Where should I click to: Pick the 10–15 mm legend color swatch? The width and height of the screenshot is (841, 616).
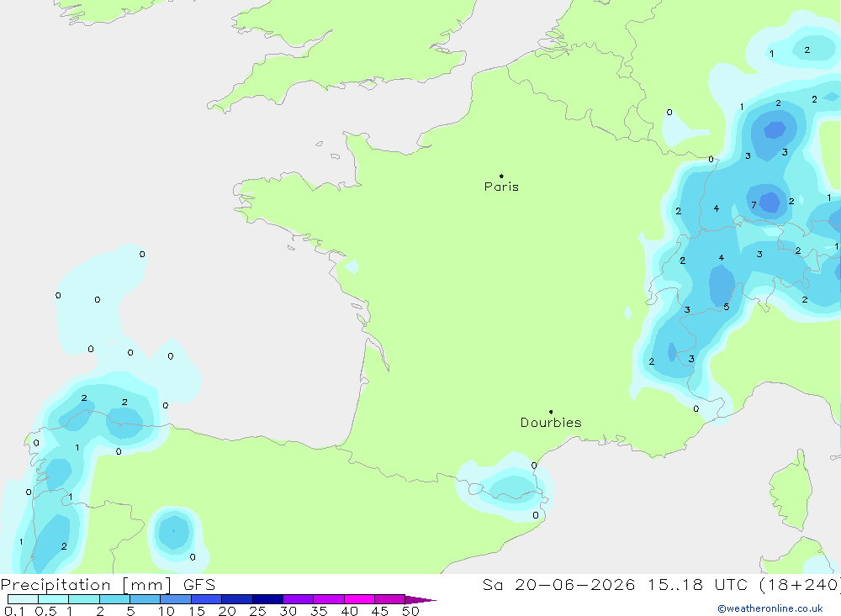[176, 599]
